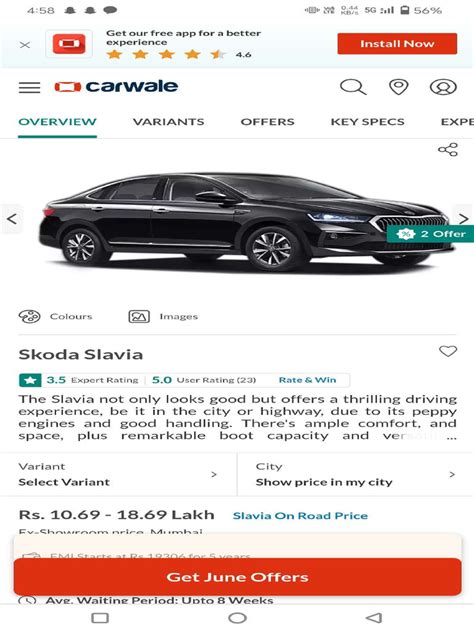Screen dimensions: 474x632
Task: Tap the Install Now button
Action: [397, 44]
